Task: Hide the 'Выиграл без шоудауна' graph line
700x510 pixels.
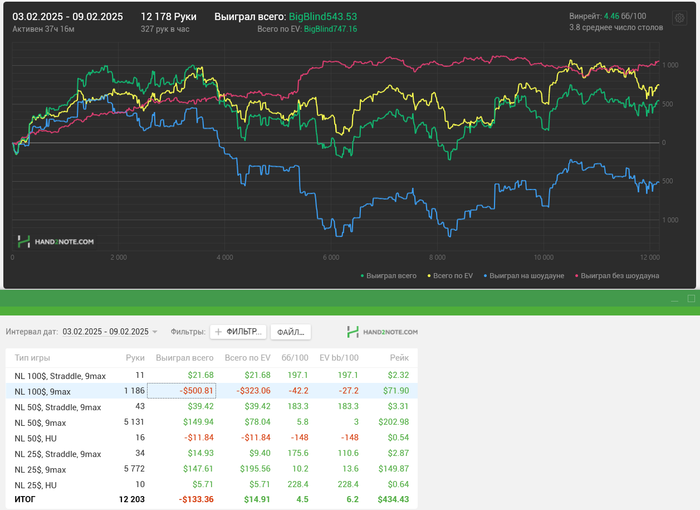Action: tap(618, 274)
